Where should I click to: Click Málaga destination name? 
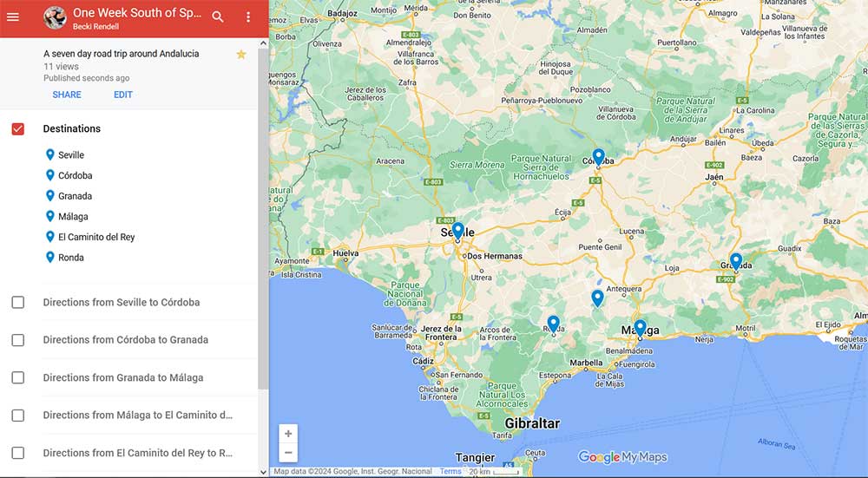[73, 216]
